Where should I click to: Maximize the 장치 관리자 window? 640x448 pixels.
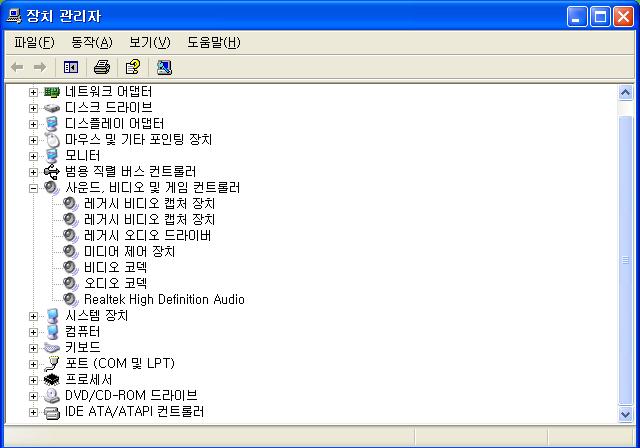(600, 17)
